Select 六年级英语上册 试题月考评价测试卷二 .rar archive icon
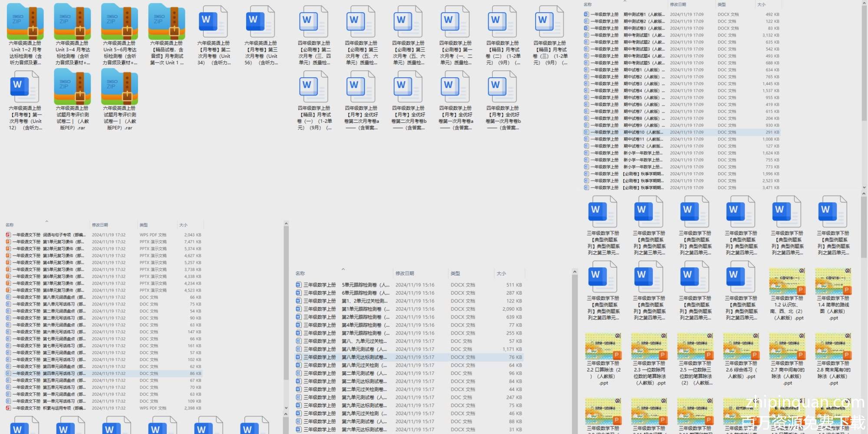 [x=72, y=87]
